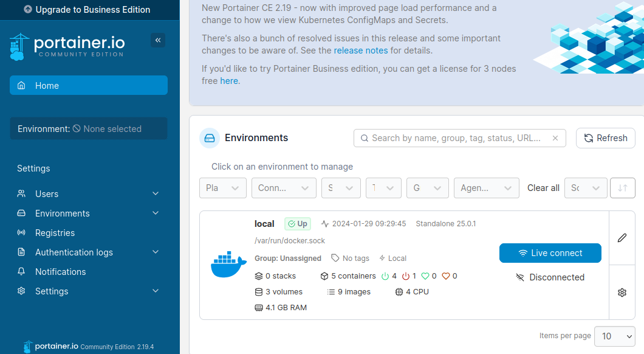Click the Live connect button
This screenshot has width=644, height=354.
pos(550,253)
